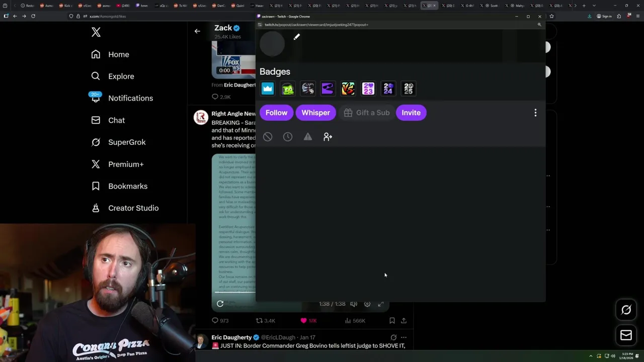644x362 pixels.
Task: Open Creator Studio in X sidebar
Action: tap(125, 208)
